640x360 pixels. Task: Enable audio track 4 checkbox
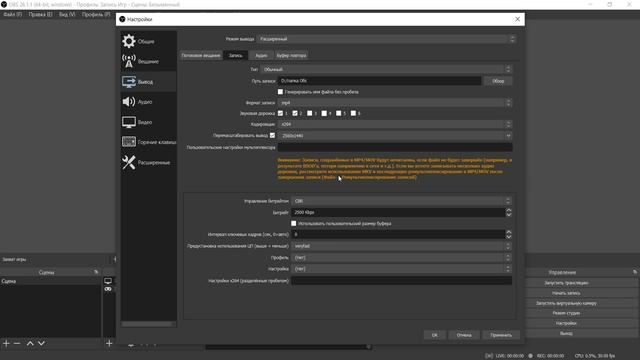pyautogui.click(x=324, y=113)
